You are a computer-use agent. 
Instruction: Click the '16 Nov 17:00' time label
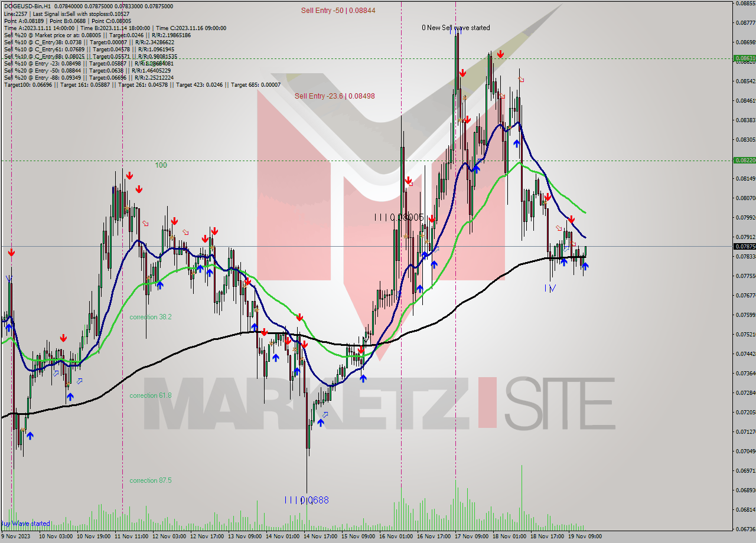click(x=434, y=537)
